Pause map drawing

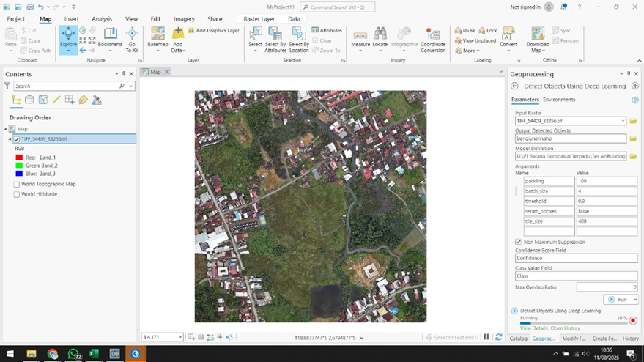pos(486,337)
